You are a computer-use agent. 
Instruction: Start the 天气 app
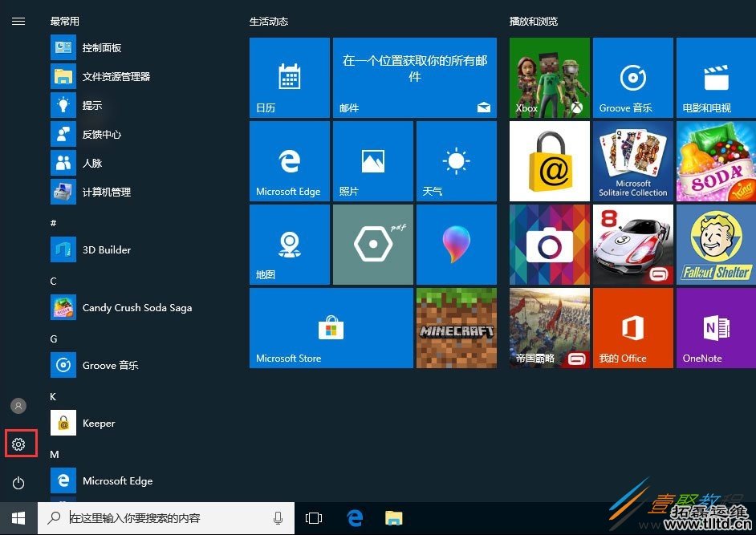tap(456, 160)
